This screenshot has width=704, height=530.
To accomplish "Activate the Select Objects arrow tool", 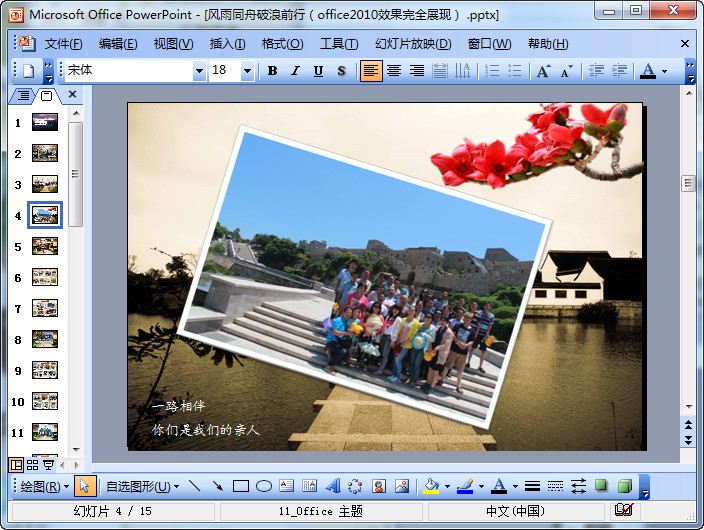I will pos(85,486).
